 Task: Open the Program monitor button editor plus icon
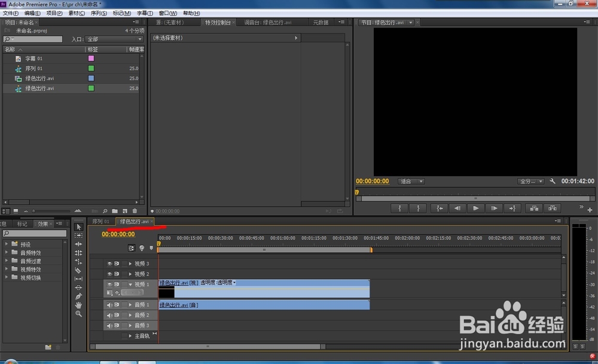(590, 210)
